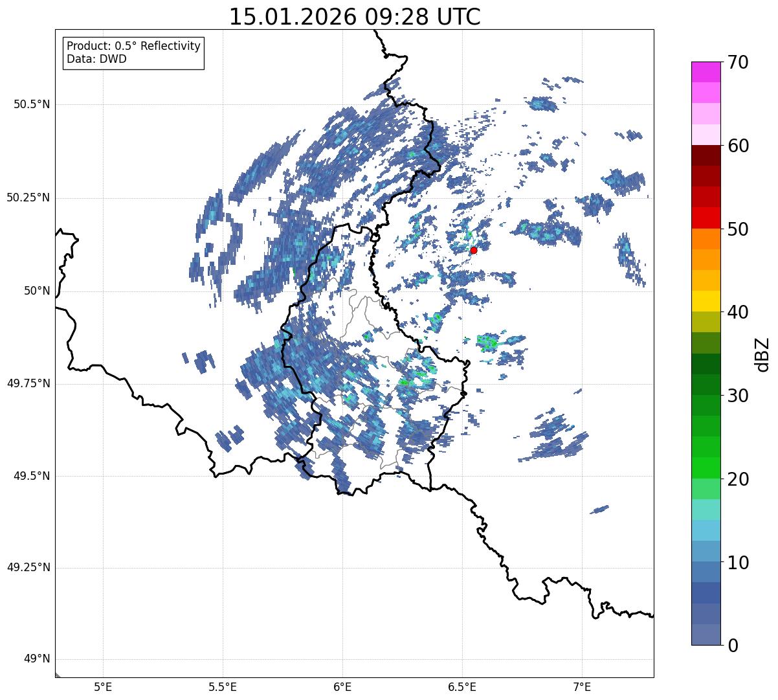Click the latitude label 50.5°N
This screenshot has height=700, width=778.
coord(32,104)
